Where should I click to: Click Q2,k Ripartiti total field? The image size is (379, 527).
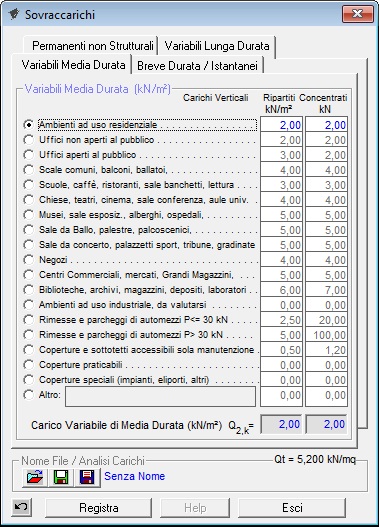tap(282, 424)
